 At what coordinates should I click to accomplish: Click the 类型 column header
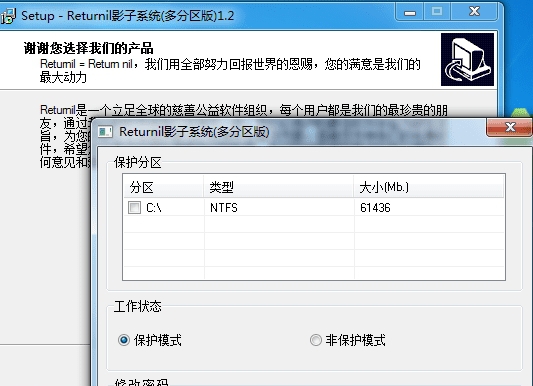point(279,187)
